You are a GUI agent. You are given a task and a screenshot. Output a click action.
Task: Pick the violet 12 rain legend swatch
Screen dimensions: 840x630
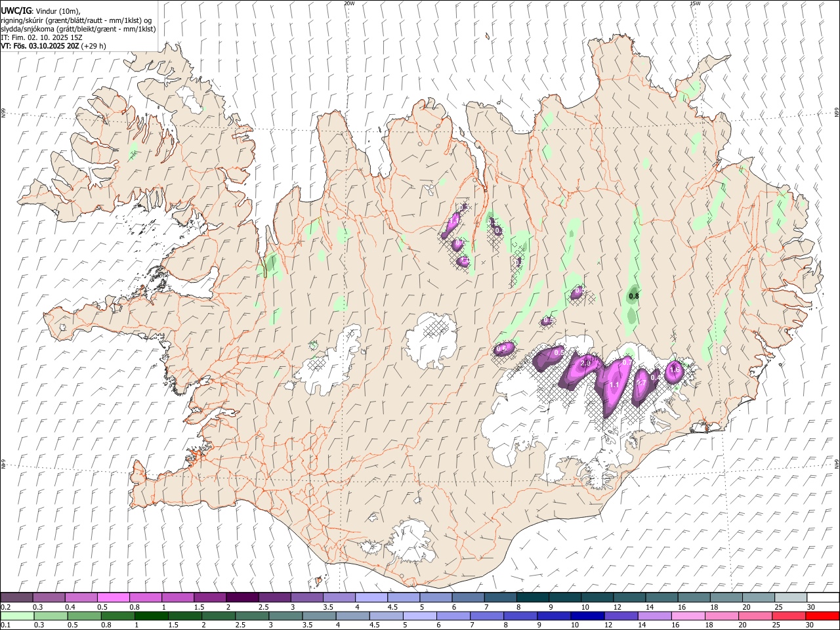621,616
